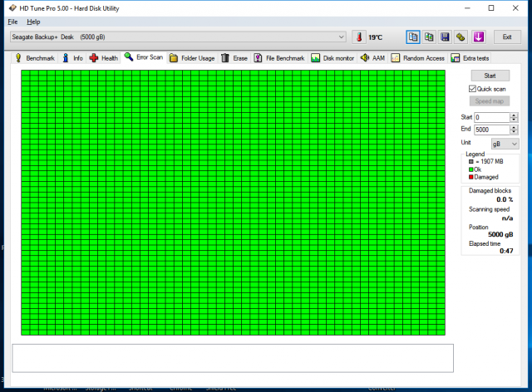Screen dimensions: 532x392
Task: Open the Help menu
Action: click(x=33, y=22)
